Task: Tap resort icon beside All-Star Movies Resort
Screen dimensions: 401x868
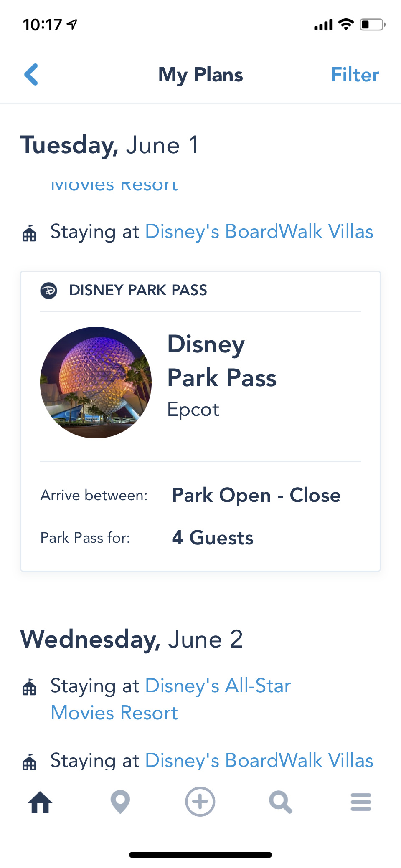Action: tap(29, 687)
